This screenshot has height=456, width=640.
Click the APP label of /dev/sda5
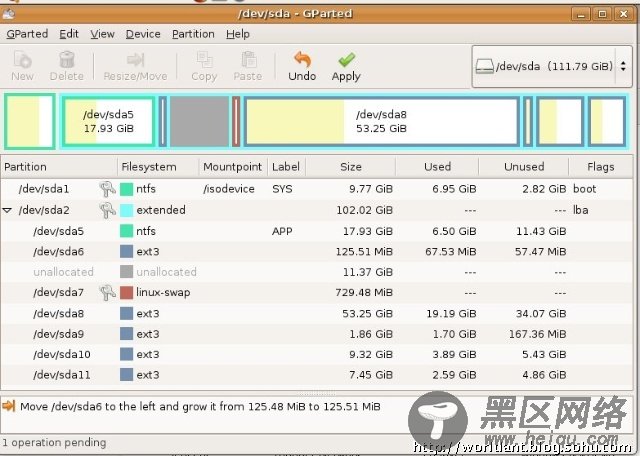[x=282, y=231]
